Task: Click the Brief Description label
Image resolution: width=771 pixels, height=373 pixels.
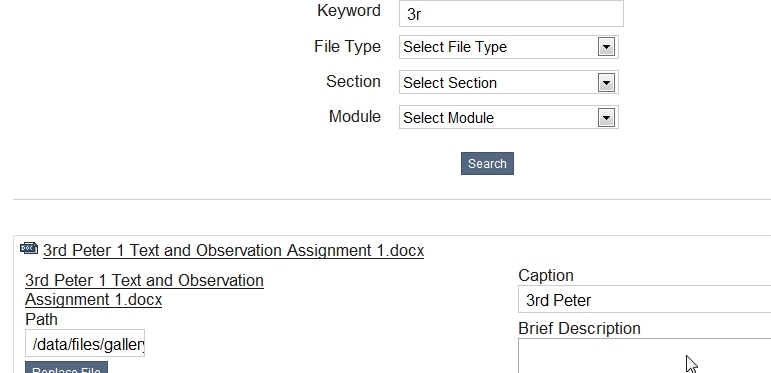Action: 579,328
